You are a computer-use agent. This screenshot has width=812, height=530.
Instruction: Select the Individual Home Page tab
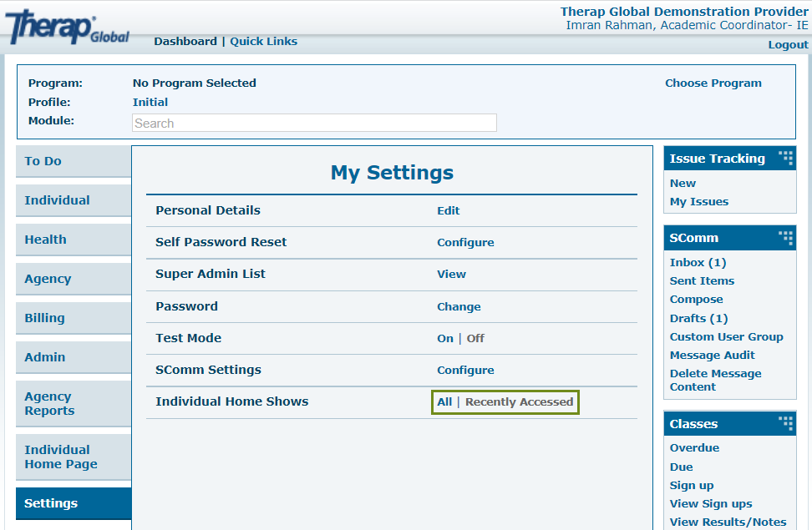click(74, 457)
